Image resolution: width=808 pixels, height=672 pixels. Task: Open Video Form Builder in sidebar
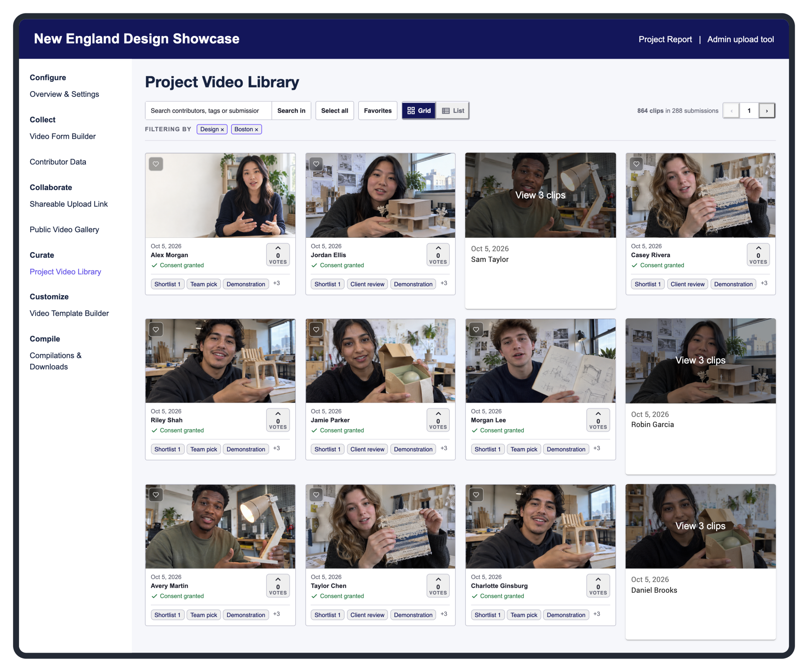pos(63,137)
